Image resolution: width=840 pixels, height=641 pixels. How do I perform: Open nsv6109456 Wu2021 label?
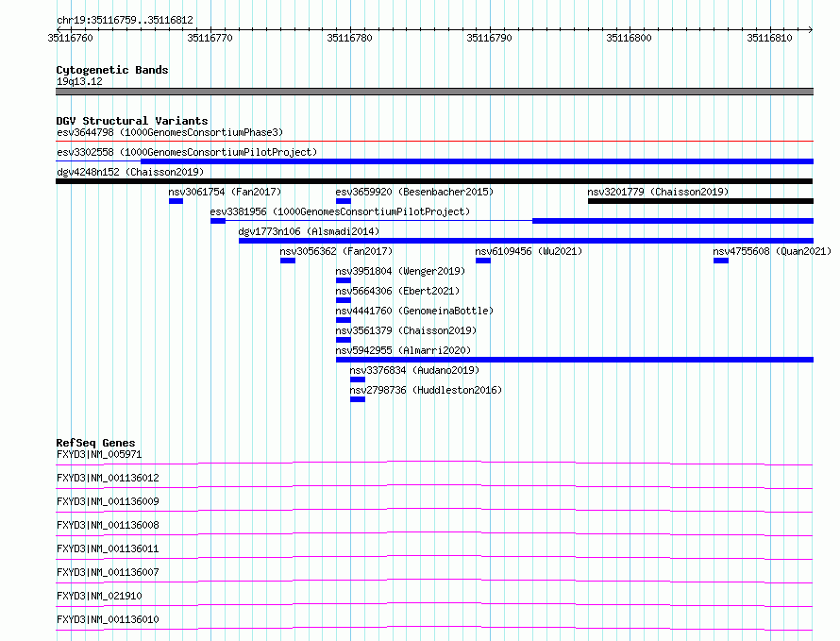529,251
